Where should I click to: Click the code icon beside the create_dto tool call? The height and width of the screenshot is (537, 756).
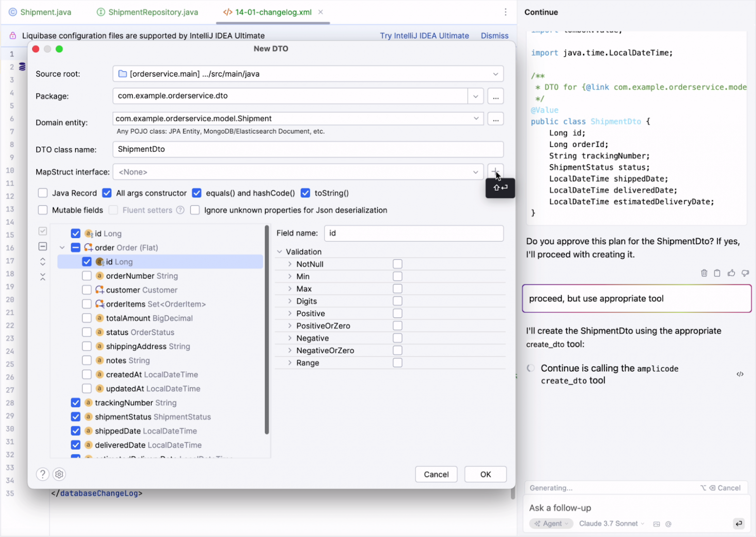tap(740, 374)
